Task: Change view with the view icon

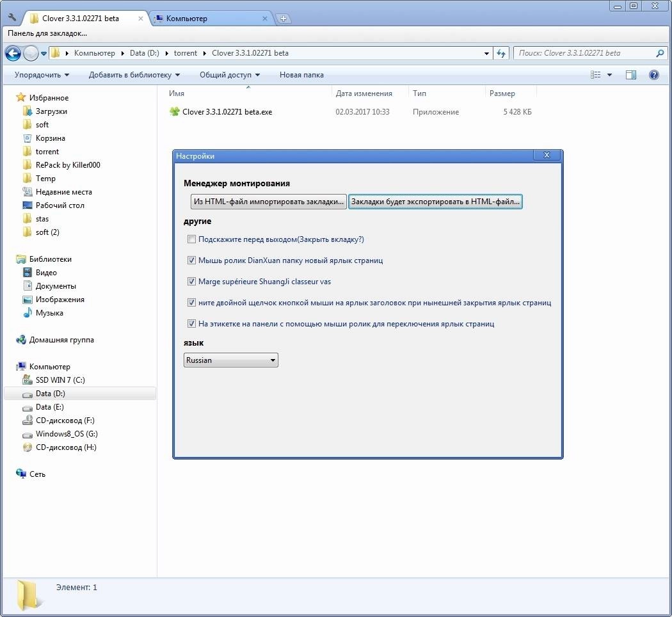Action: tap(595, 74)
